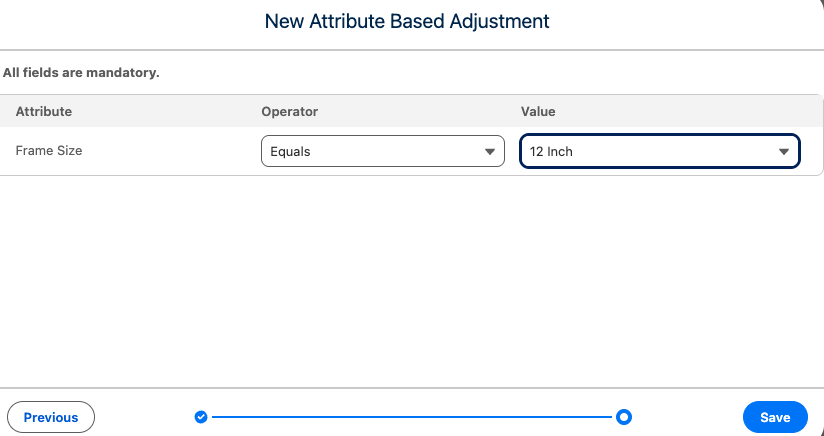Click the Attribute column header
Image resolution: width=824 pixels, height=436 pixels.
coord(44,111)
